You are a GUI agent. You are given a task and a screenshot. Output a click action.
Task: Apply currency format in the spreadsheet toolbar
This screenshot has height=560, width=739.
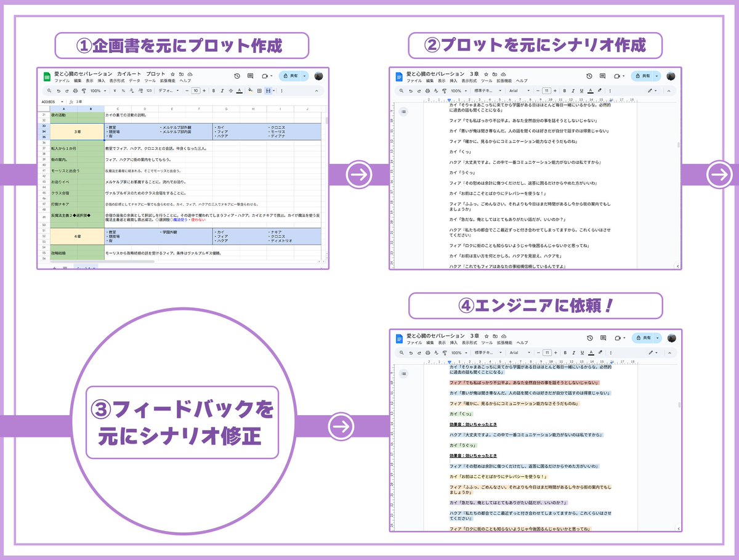114,90
